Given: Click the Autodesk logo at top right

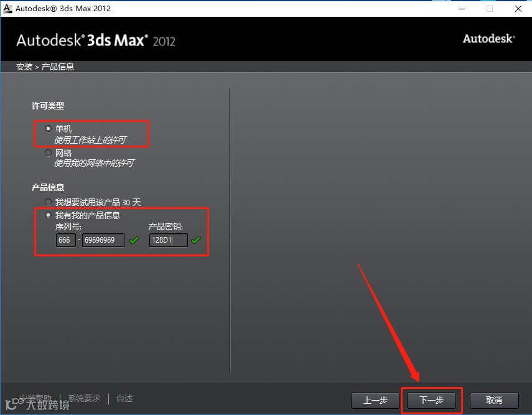Looking at the screenshot, I should point(489,39).
